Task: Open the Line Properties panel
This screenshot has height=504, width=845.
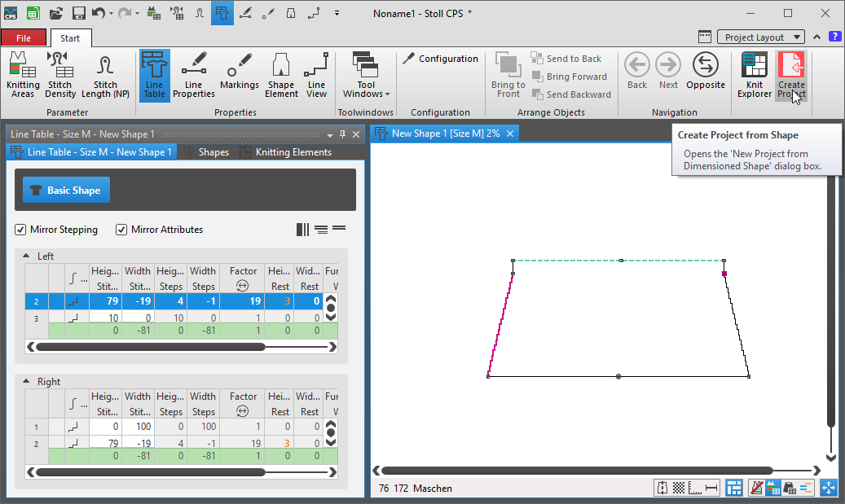Action: [x=193, y=75]
